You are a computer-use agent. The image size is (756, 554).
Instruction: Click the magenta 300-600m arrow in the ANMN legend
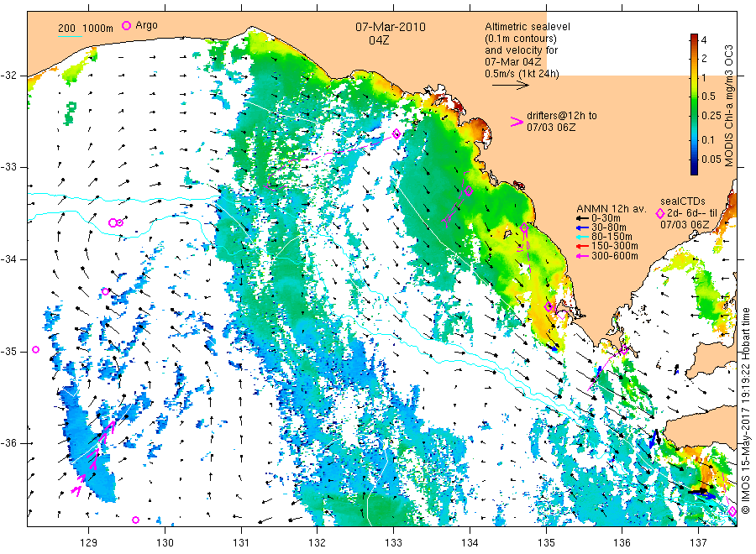click(x=582, y=256)
